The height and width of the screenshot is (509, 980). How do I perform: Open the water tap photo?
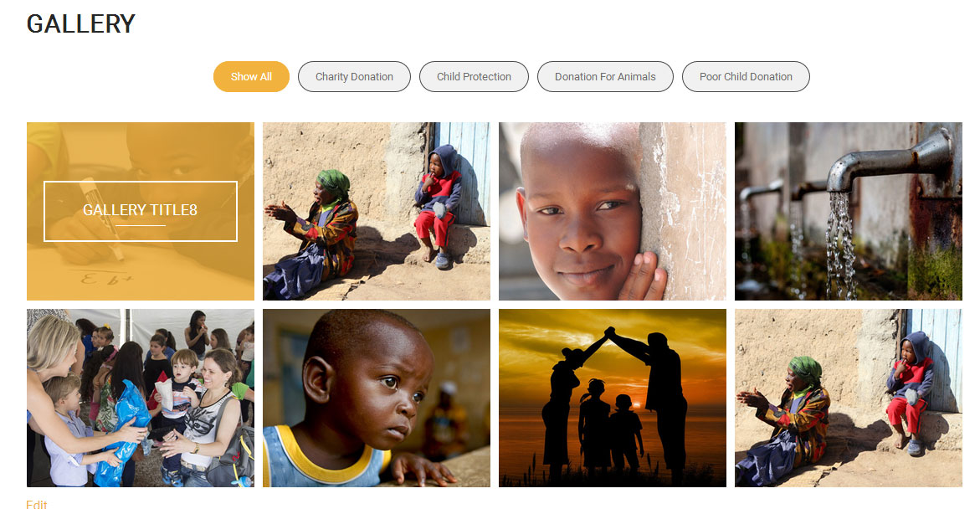pos(849,211)
